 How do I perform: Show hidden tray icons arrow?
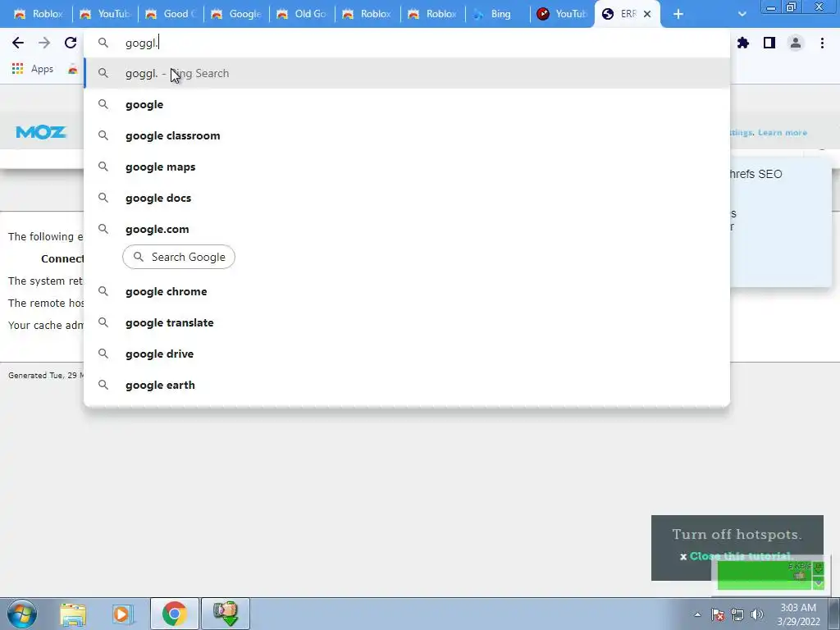pyautogui.click(x=697, y=614)
